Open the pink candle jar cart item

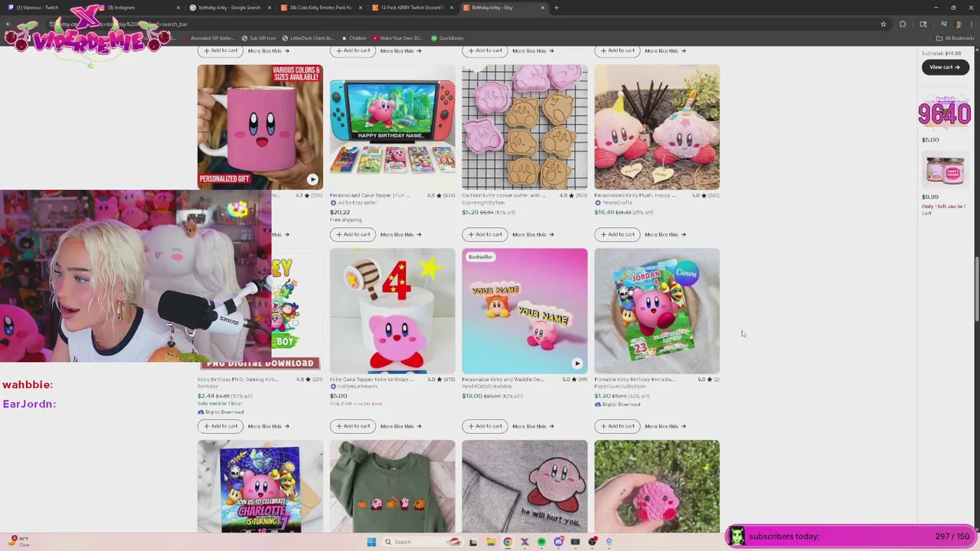tap(944, 170)
